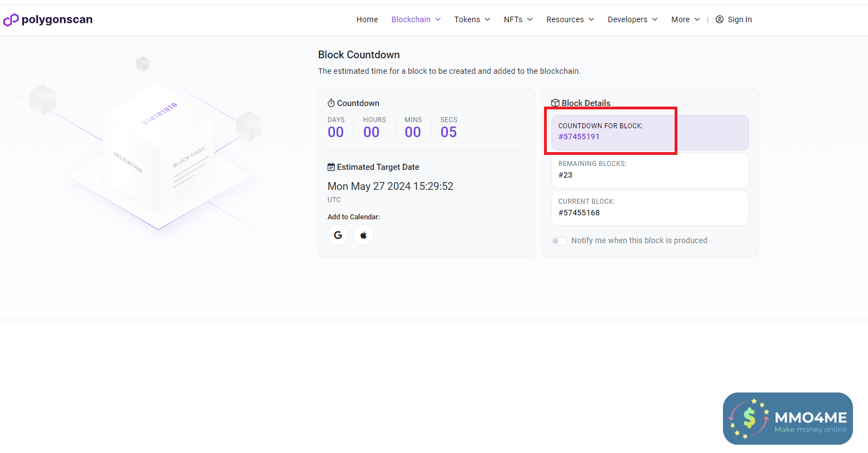Open countdown block #57455191 link
This screenshot has height=453, width=868.
pos(579,137)
